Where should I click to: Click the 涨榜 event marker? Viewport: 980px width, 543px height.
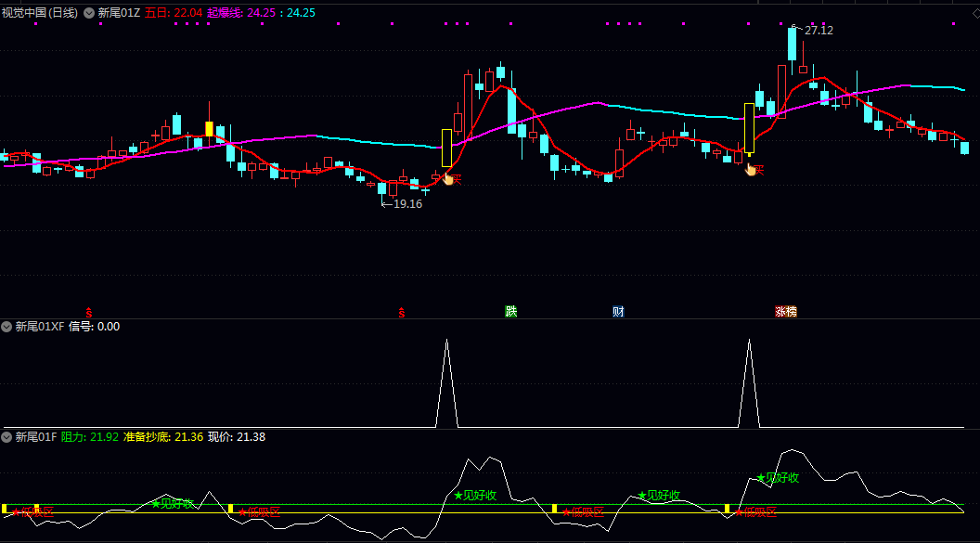click(786, 312)
